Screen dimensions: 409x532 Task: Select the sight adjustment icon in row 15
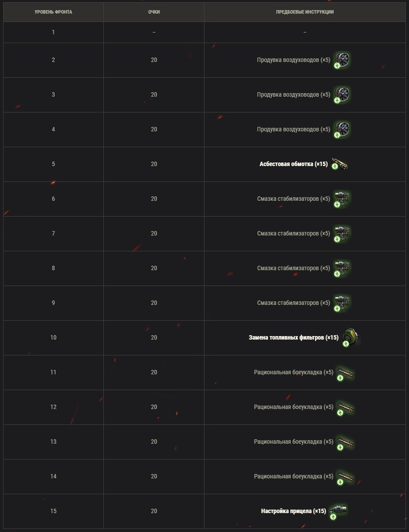tap(338, 511)
